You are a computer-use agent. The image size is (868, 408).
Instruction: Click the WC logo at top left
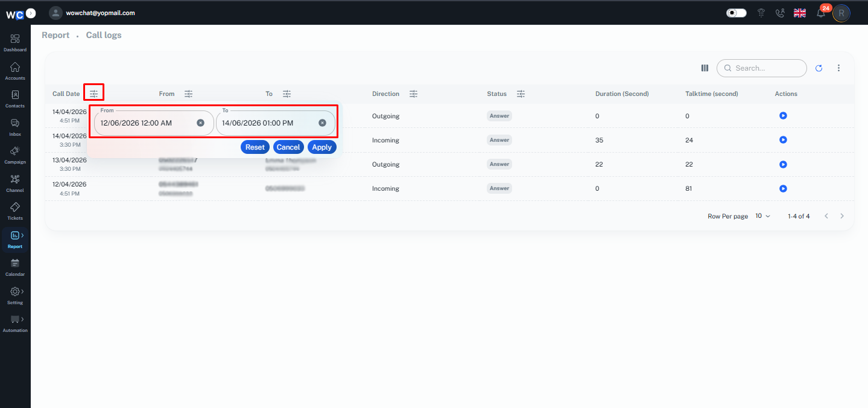[15, 14]
